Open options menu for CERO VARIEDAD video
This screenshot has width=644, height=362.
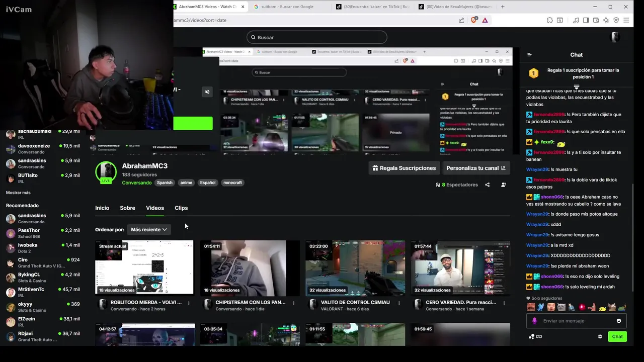(x=505, y=303)
